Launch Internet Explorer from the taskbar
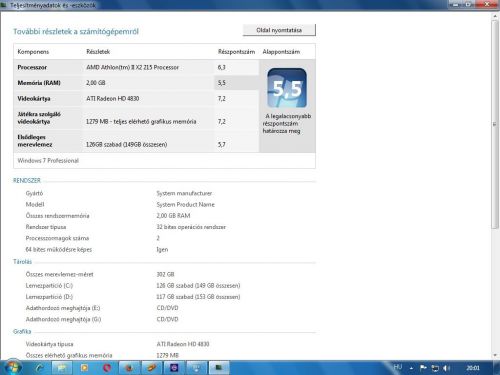 coord(40,368)
